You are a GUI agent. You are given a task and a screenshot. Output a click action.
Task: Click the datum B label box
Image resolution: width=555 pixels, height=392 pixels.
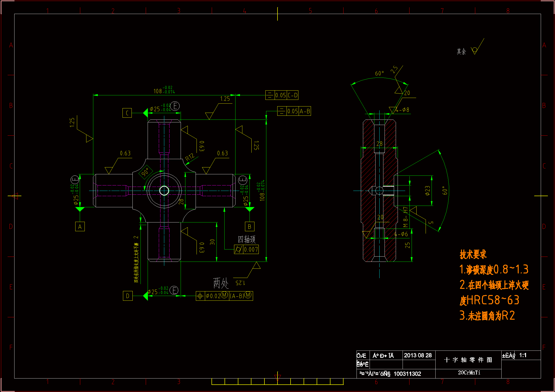(x=249, y=226)
